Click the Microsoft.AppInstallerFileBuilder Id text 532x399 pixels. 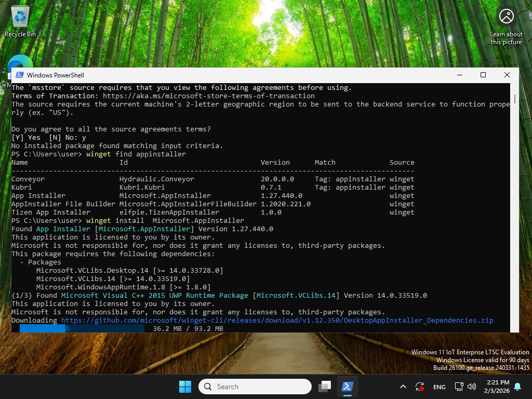click(x=188, y=204)
